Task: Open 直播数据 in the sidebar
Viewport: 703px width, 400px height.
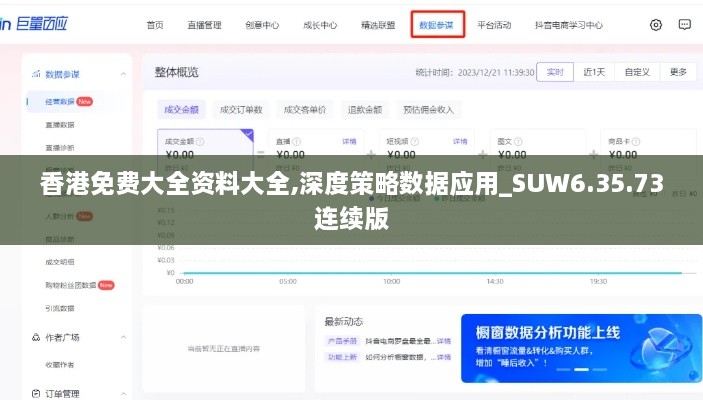Action: click(x=60, y=125)
